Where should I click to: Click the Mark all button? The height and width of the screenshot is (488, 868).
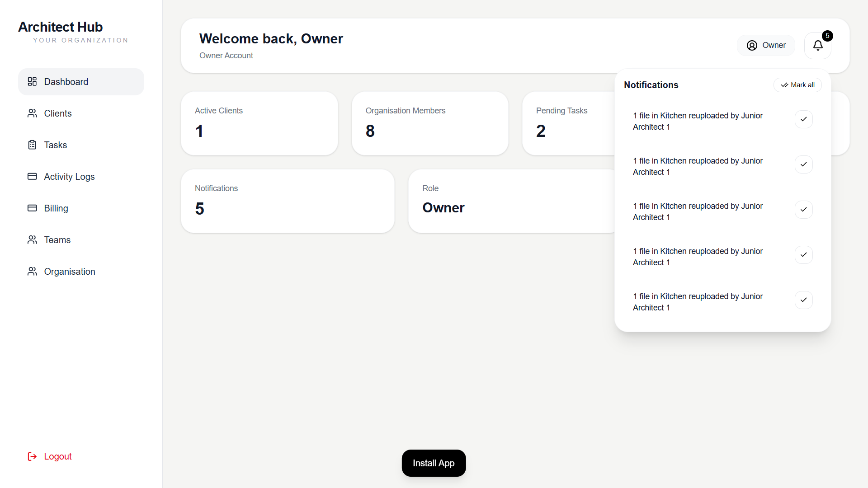tap(797, 85)
